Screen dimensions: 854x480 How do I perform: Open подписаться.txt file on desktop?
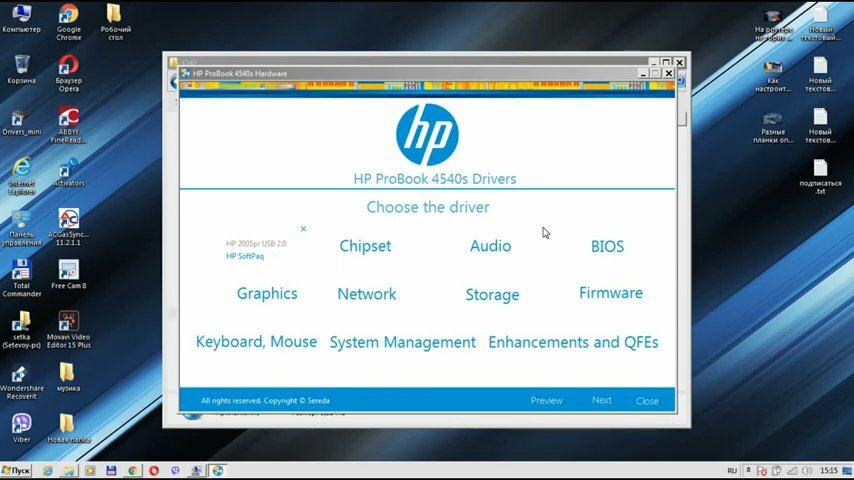(820, 176)
